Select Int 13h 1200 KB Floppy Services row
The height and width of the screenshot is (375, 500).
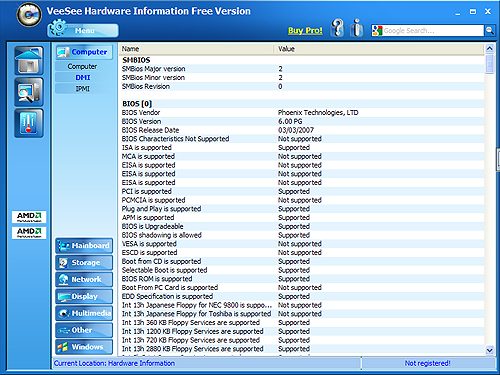point(302,331)
